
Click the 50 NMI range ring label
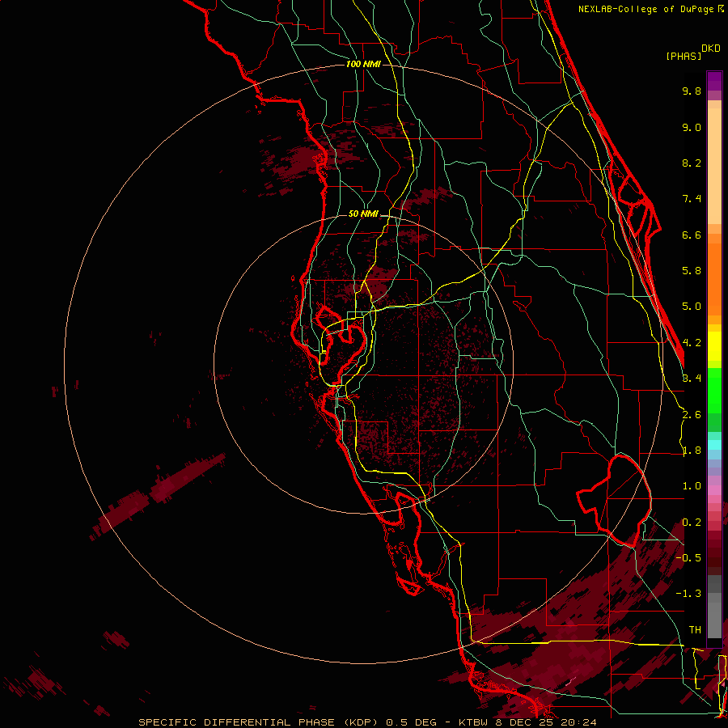[363, 214]
